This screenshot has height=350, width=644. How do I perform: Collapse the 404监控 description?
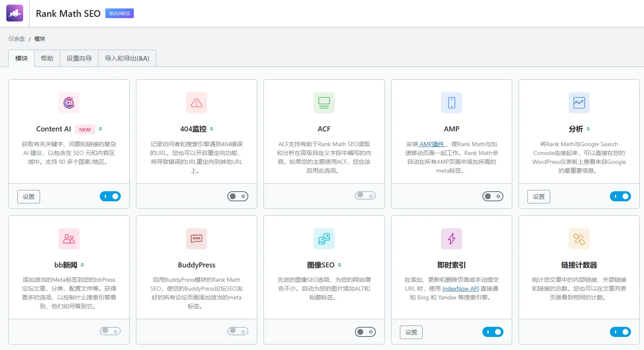pos(213,129)
